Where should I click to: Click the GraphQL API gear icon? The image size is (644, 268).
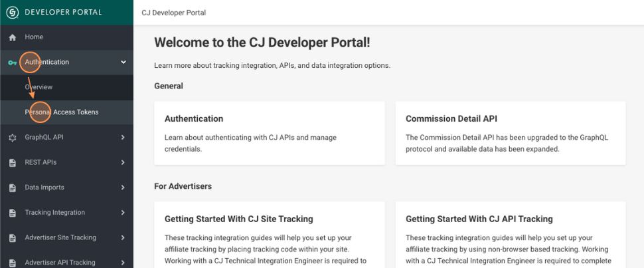click(12, 138)
